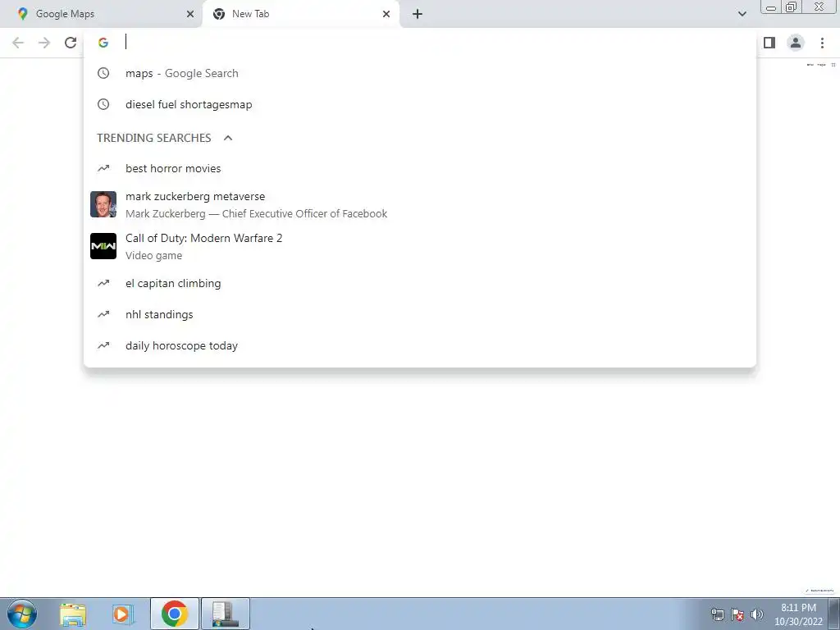Image resolution: width=840 pixels, height=630 pixels.
Task: Choose 'daily horoscope today' trending search
Action: tap(420, 345)
